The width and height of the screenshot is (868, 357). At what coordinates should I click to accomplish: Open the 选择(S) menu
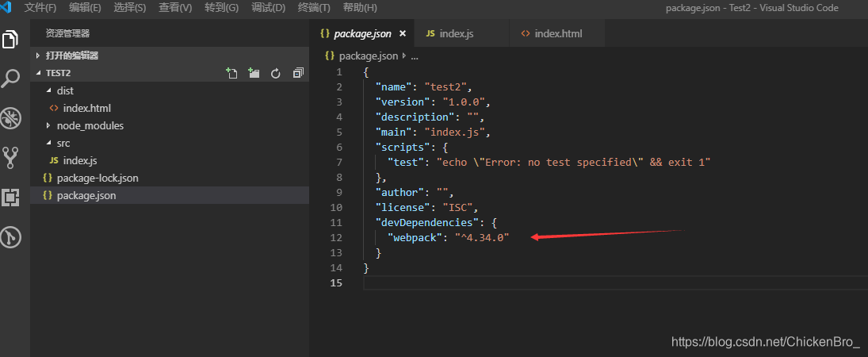point(130,8)
